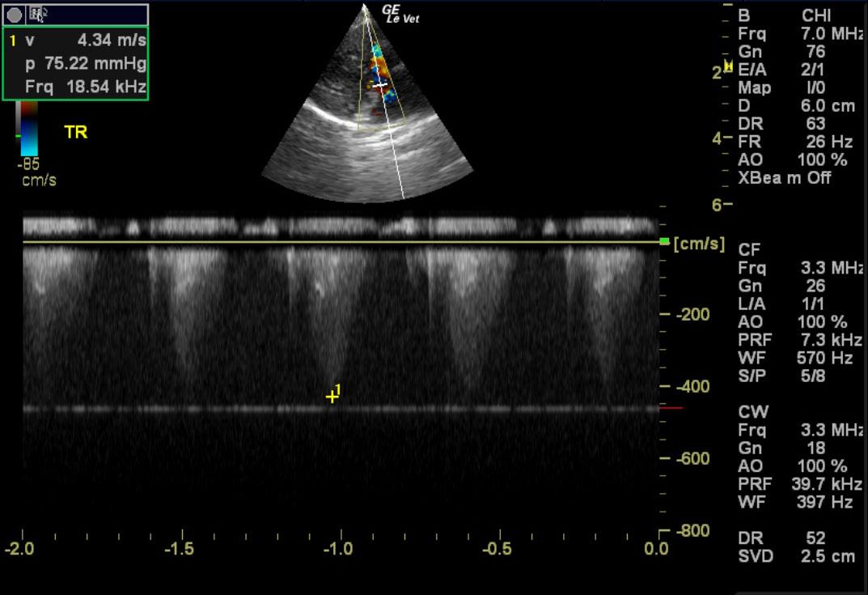The height and width of the screenshot is (595, 868).
Task: Click the white CW sample cursor in sector
Action: (x=379, y=84)
